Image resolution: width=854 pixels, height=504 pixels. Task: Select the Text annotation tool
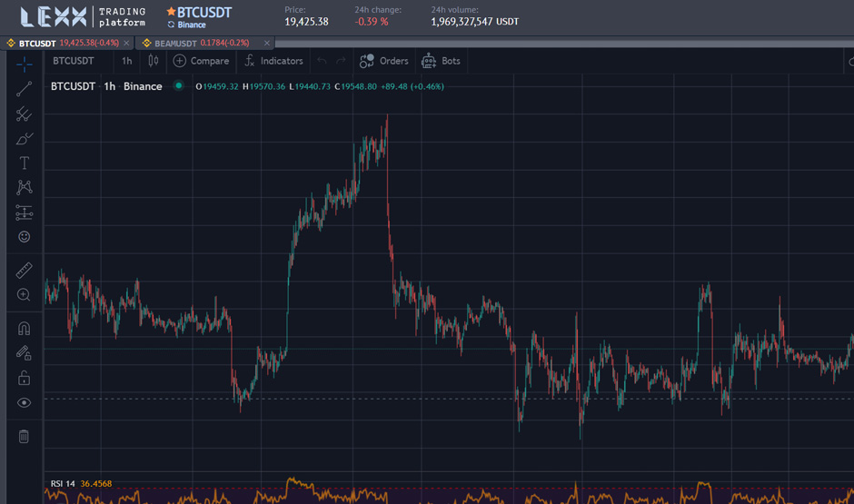[x=24, y=163]
